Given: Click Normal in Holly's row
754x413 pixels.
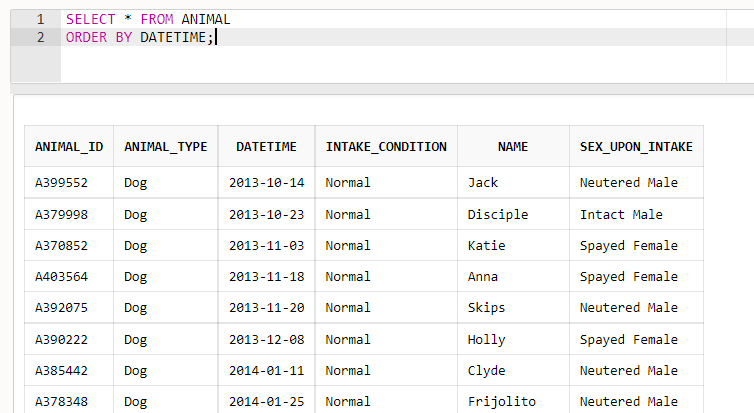Looking at the screenshot, I should 348,339.
